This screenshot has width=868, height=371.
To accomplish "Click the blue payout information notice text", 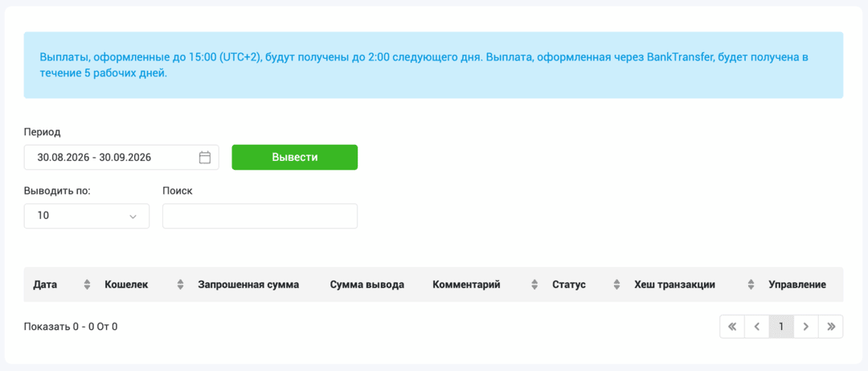I will [x=426, y=65].
